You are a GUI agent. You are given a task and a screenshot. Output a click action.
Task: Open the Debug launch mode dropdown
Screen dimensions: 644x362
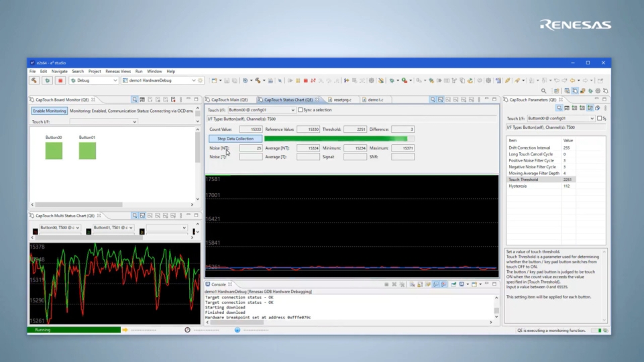tap(94, 80)
